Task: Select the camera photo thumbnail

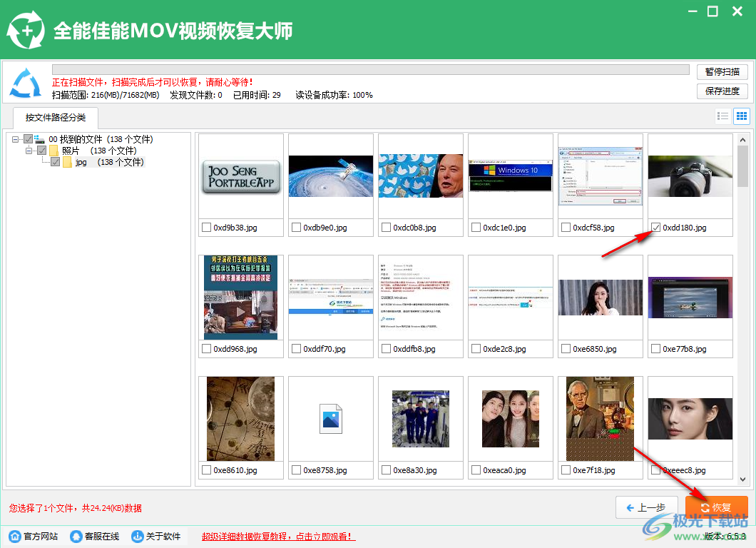Action: pyautogui.click(x=690, y=176)
